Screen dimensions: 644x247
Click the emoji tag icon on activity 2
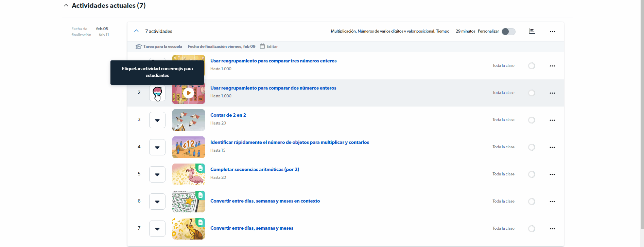(x=157, y=93)
